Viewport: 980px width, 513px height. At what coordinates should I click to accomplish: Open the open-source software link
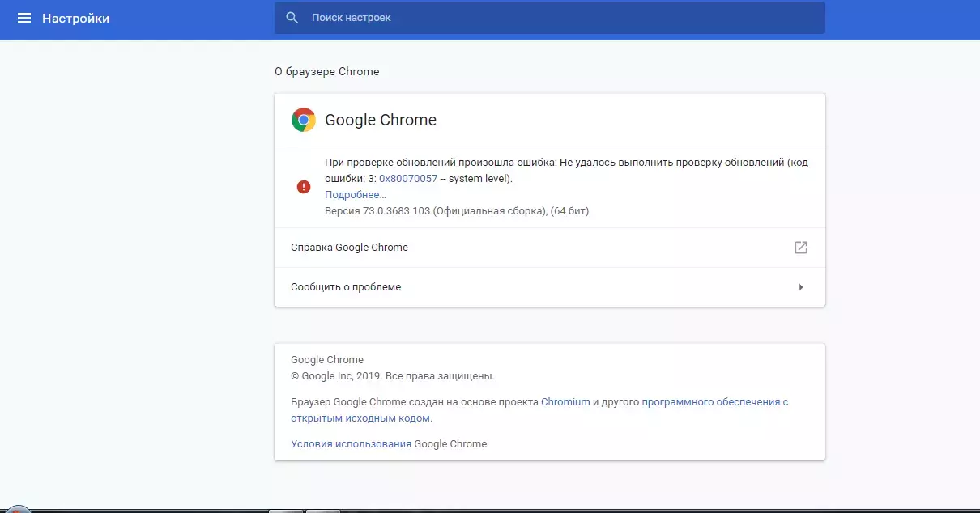click(x=539, y=410)
